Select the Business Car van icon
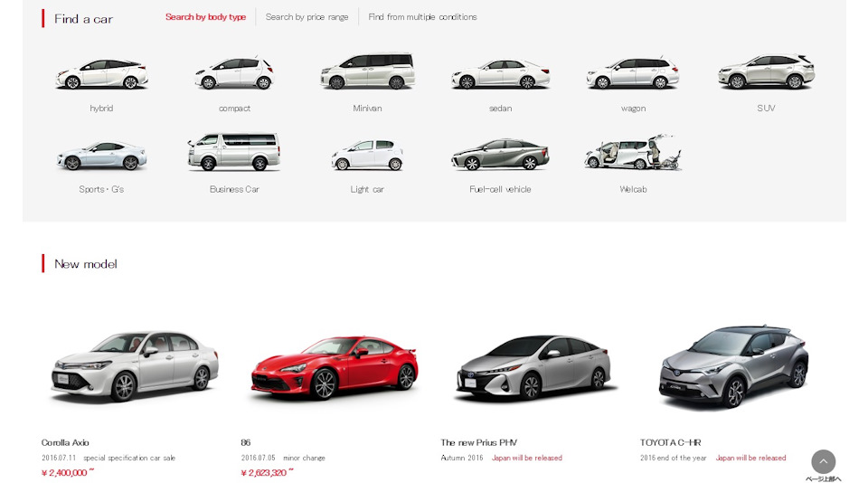The height and width of the screenshot is (483, 868). pyautogui.click(x=234, y=152)
